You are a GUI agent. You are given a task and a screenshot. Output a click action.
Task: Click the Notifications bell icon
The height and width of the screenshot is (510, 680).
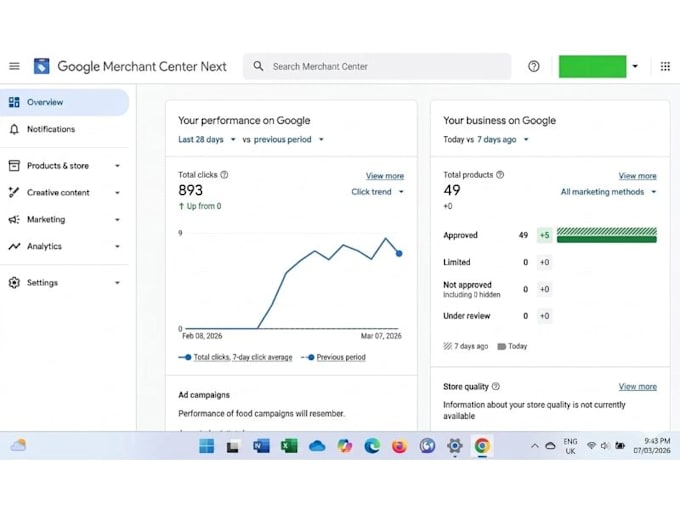coord(14,129)
